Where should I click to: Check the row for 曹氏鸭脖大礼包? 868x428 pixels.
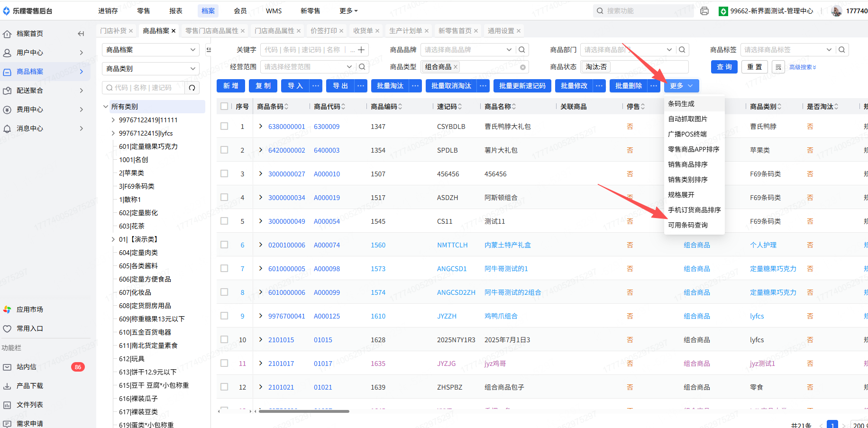(225, 127)
